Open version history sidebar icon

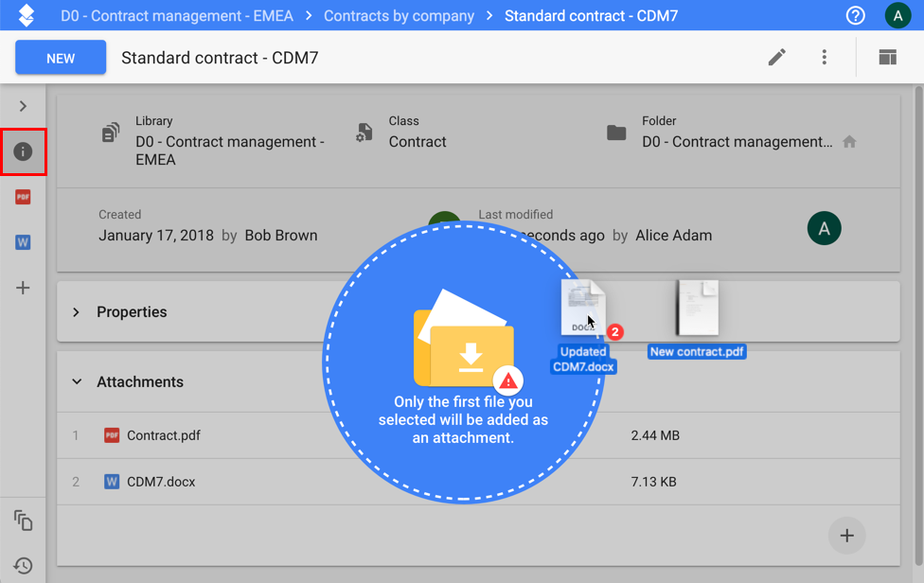(23, 565)
